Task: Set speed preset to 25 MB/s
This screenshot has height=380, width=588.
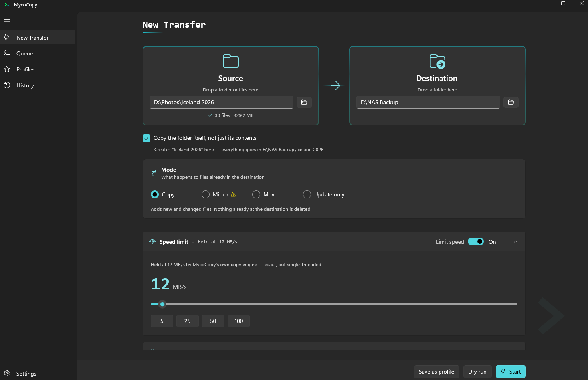Action: click(x=188, y=321)
